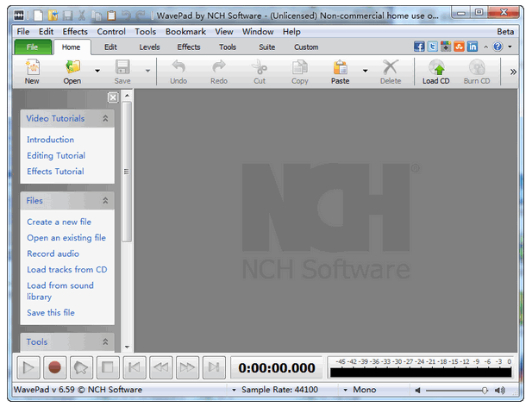Click the New file toolbar button
532x407 pixels.
(32, 72)
